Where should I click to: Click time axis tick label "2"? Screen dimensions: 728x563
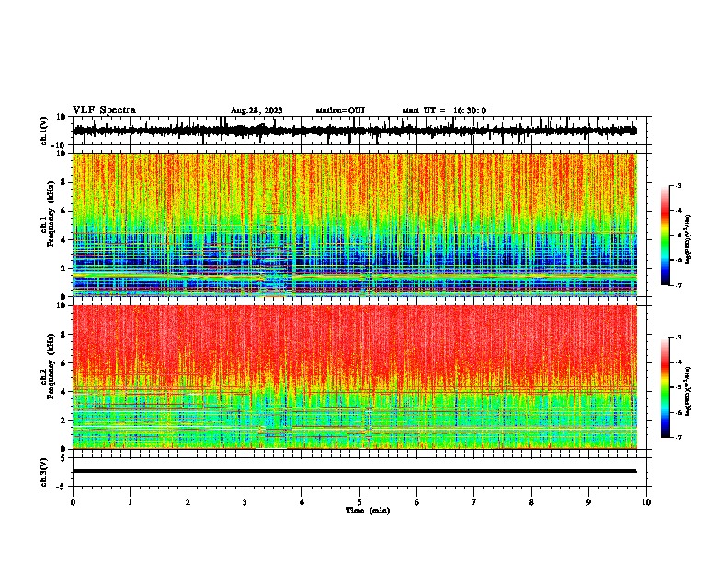[188, 502]
